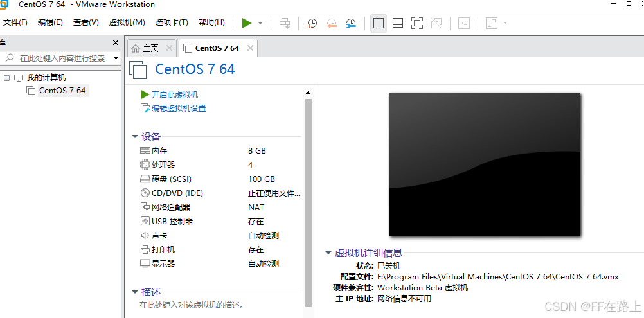
Task: Click the 声卡 sound card icon
Action: pos(145,236)
